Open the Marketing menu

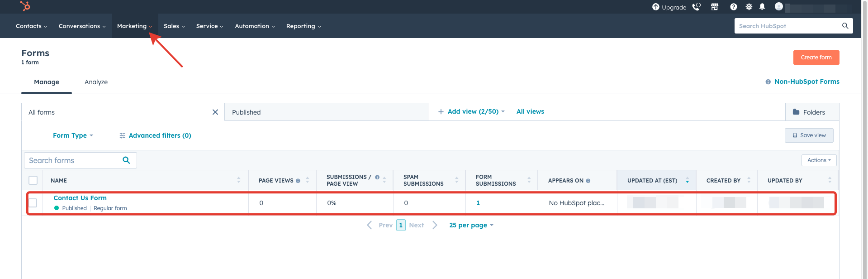pos(135,26)
